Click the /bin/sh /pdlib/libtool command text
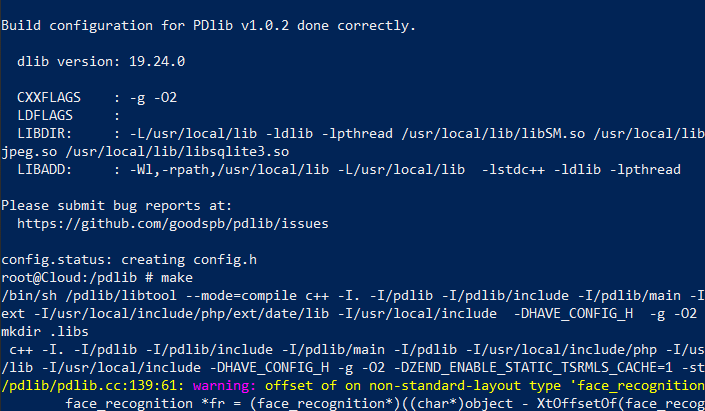The width and height of the screenshot is (705, 411). pyautogui.click(x=89, y=295)
